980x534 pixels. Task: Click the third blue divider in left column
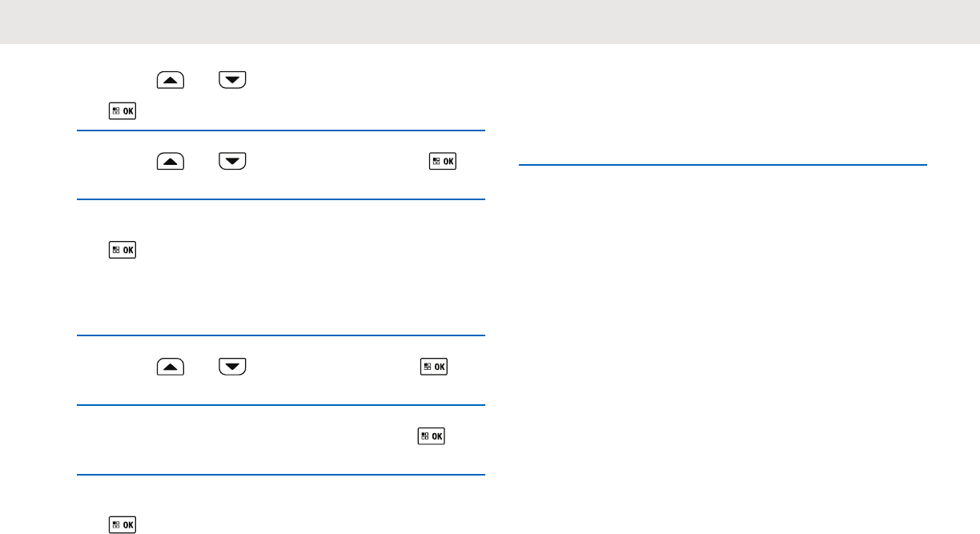pos(281,336)
